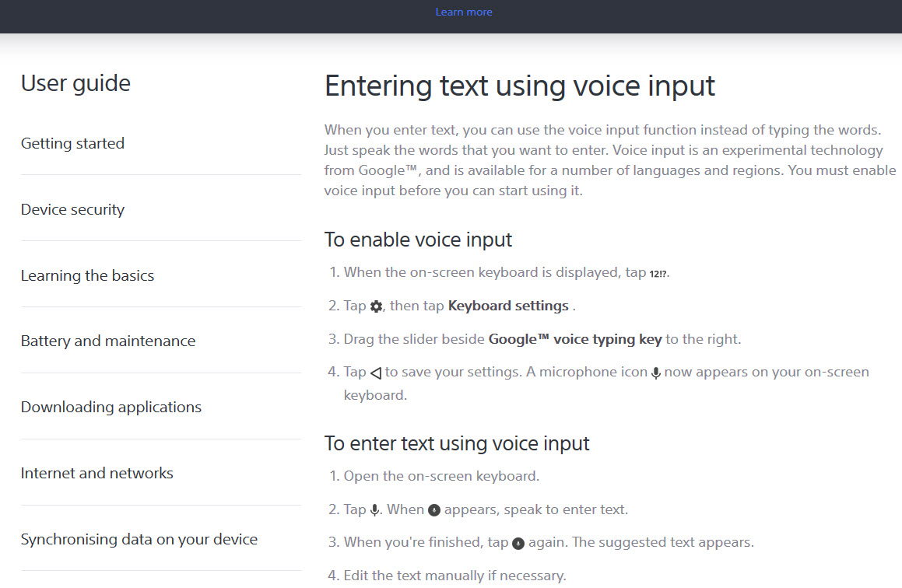902x588 pixels.
Task: Click the bold "Google voice typing key" text
Action: [575, 339]
